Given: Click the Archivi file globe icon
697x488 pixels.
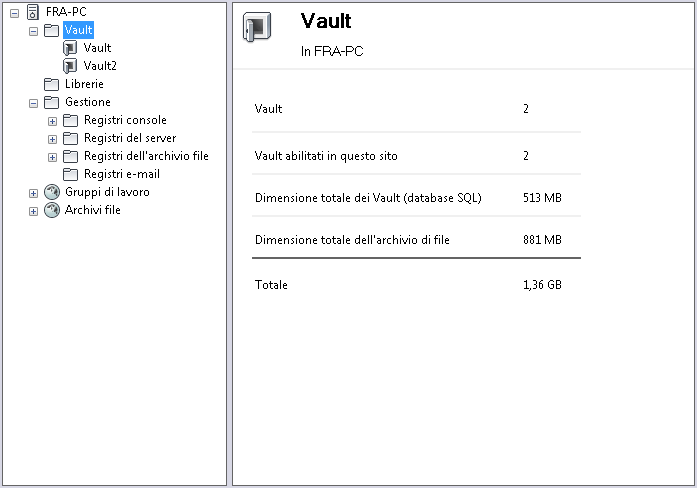Looking at the screenshot, I should [51, 210].
